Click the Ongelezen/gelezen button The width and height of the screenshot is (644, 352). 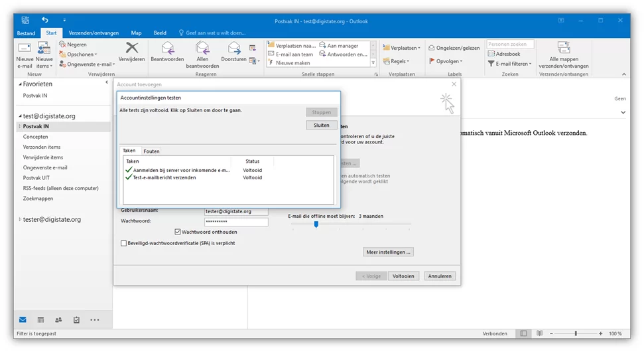point(454,48)
